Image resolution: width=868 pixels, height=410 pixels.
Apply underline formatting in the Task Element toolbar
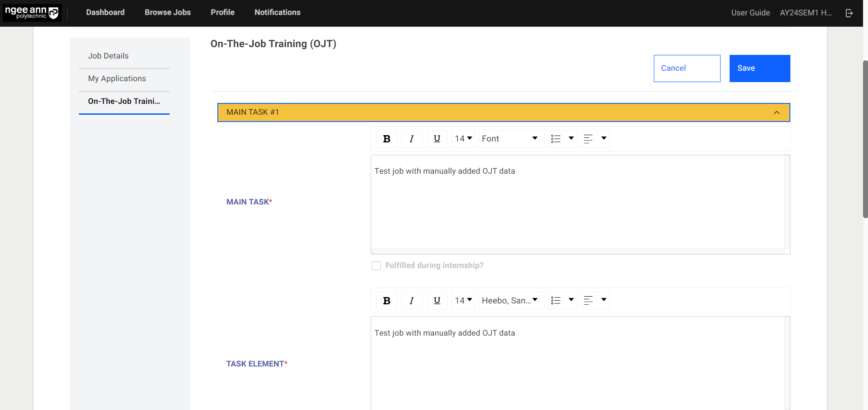click(x=436, y=300)
